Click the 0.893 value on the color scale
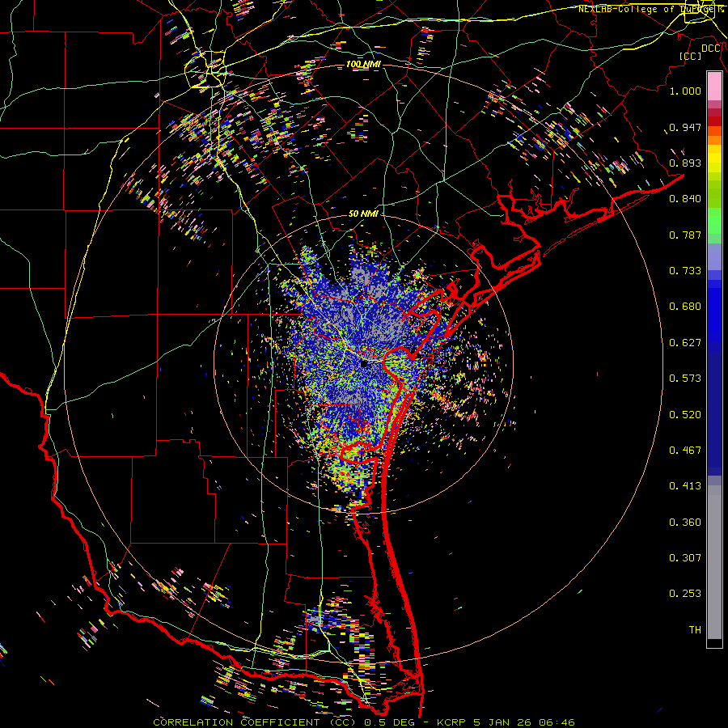 tap(685, 163)
